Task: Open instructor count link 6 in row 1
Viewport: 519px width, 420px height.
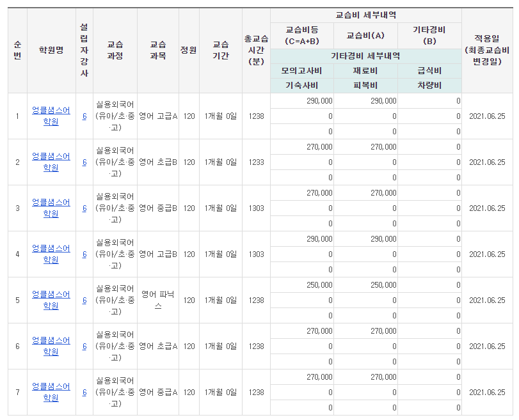Action: click(x=84, y=116)
